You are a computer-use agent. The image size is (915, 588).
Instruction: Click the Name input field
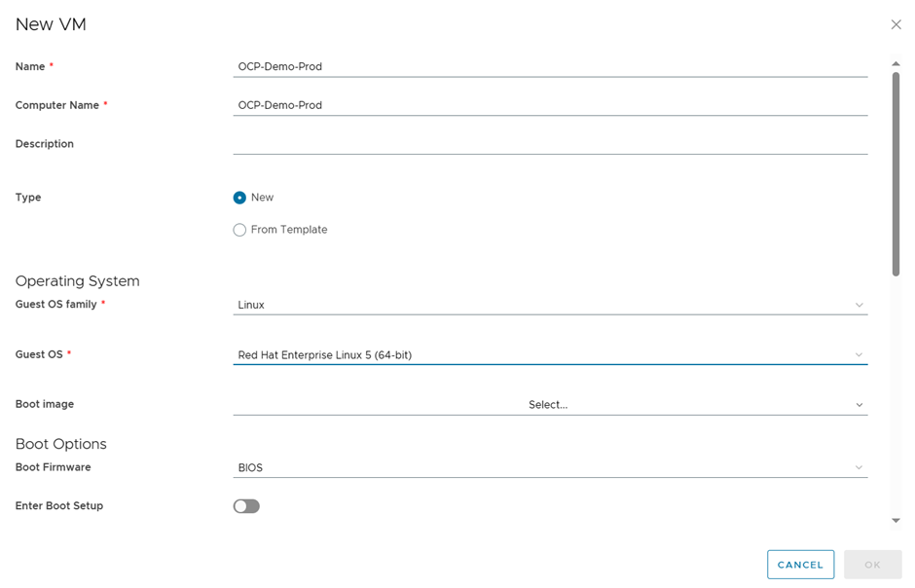click(550, 66)
